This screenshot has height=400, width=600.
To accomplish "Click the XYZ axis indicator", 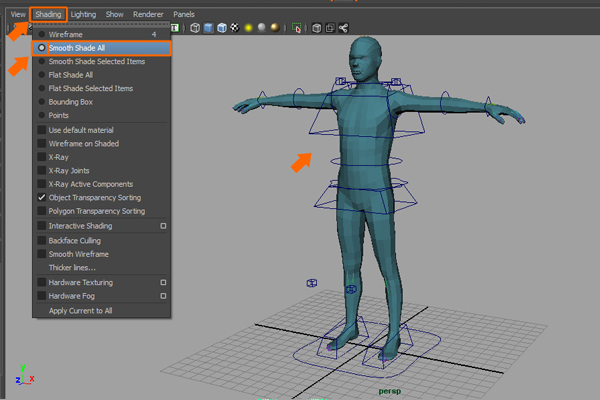I will pyautogui.click(x=24, y=375).
